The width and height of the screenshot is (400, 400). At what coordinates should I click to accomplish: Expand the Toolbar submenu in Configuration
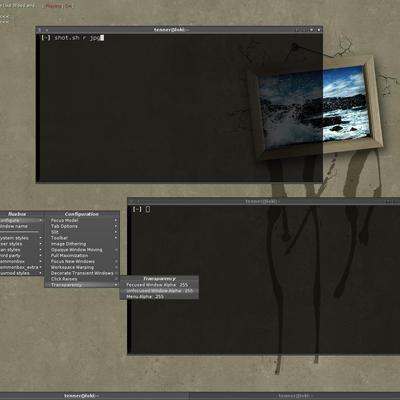(x=82, y=238)
